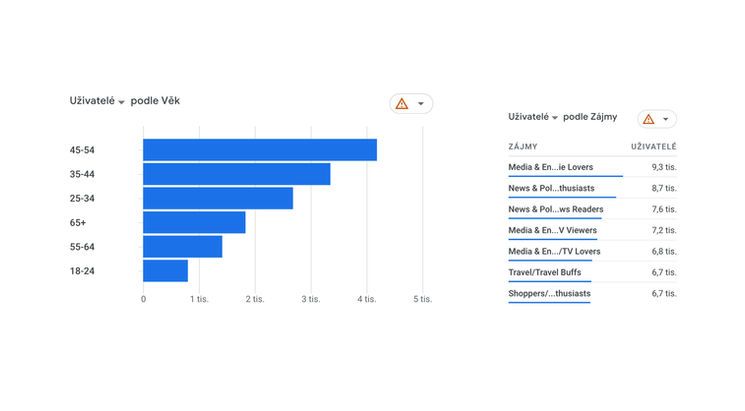Viewport: 745px width, 411px height.
Task: Select the 25-34 age bar
Action: click(x=218, y=198)
